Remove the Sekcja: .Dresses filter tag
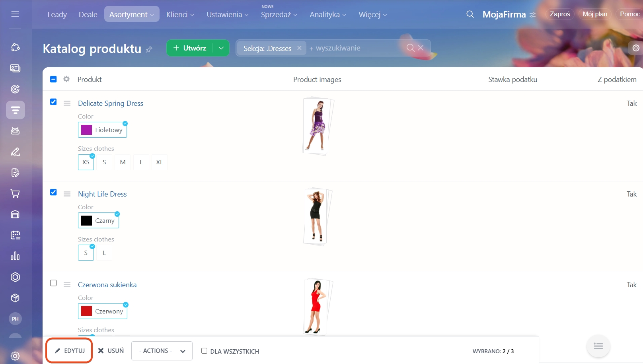The image size is (643, 364). click(x=299, y=48)
